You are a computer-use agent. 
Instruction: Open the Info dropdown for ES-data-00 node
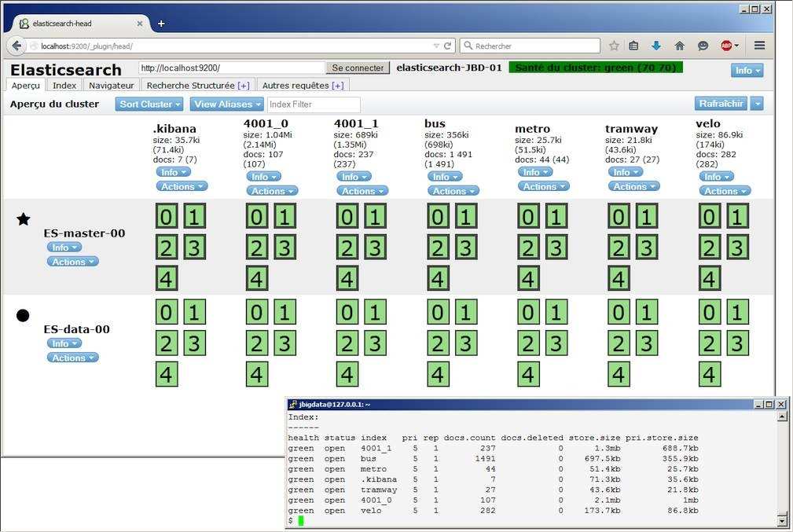(64, 343)
